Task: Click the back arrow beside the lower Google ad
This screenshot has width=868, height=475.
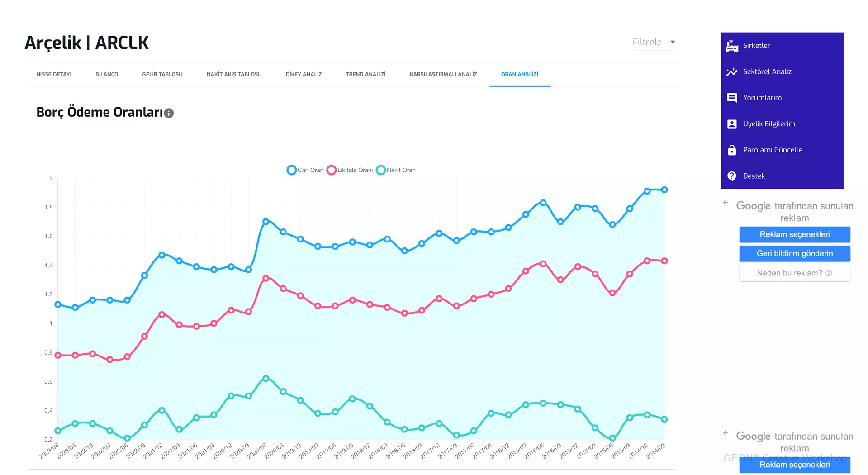Action: click(726, 433)
